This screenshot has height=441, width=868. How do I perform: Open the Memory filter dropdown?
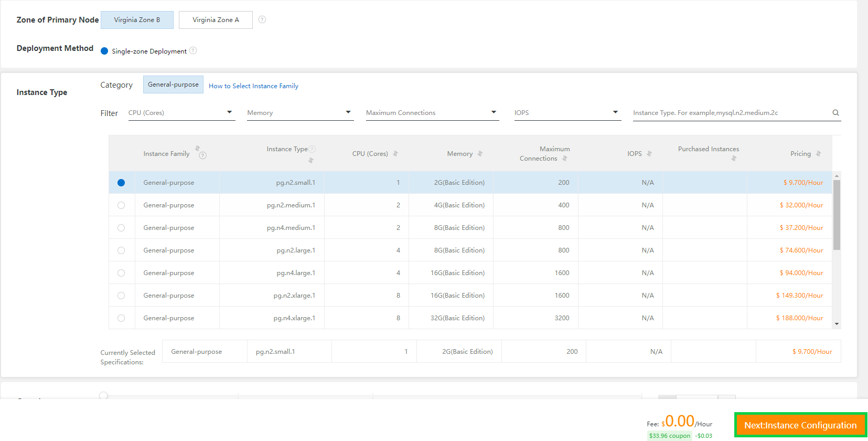[301, 113]
